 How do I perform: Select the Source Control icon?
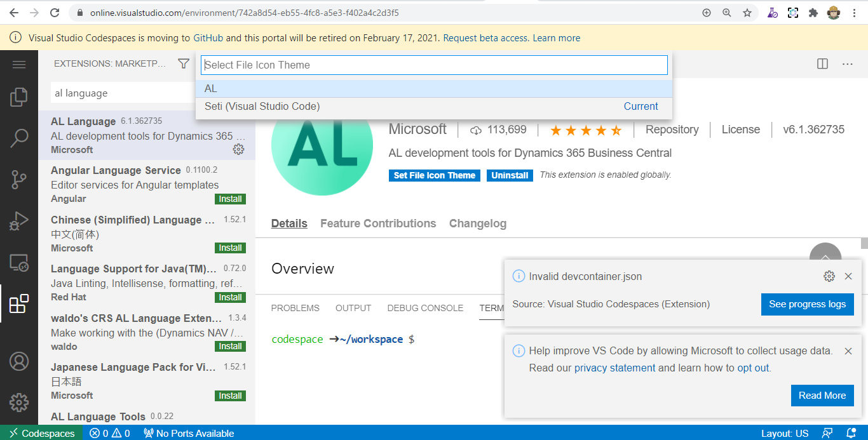click(x=19, y=180)
